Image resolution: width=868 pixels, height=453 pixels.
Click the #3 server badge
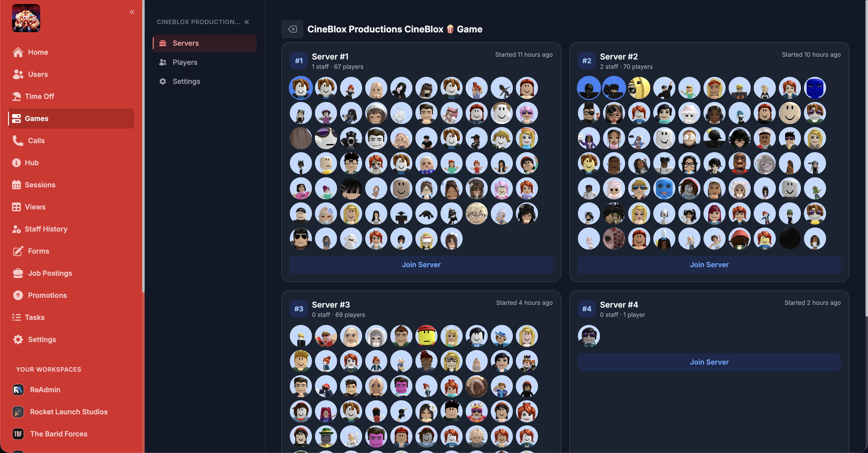click(299, 309)
